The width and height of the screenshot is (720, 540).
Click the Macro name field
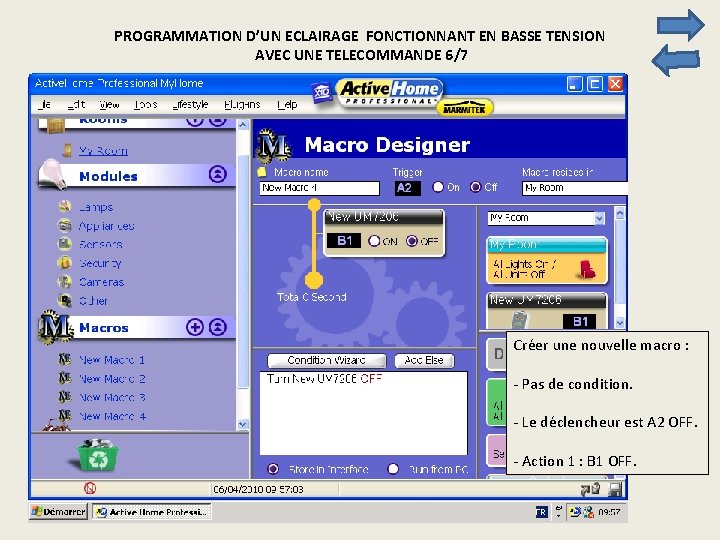(x=320, y=188)
